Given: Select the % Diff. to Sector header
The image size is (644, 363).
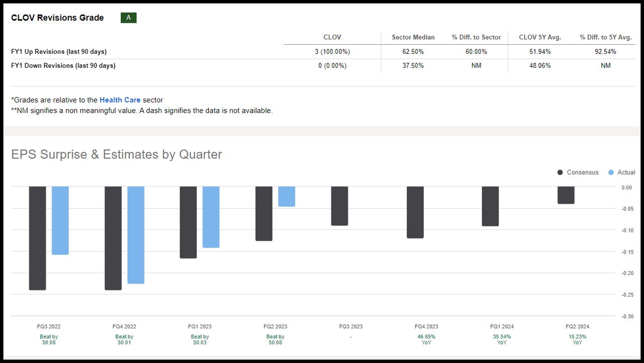Looking at the screenshot, I should point(476,37).
